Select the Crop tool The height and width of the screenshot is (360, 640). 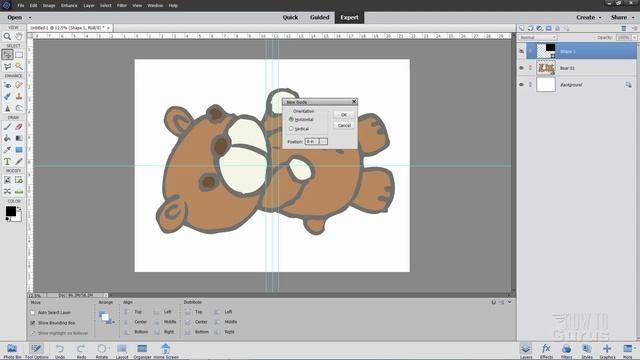pos(7,180)
